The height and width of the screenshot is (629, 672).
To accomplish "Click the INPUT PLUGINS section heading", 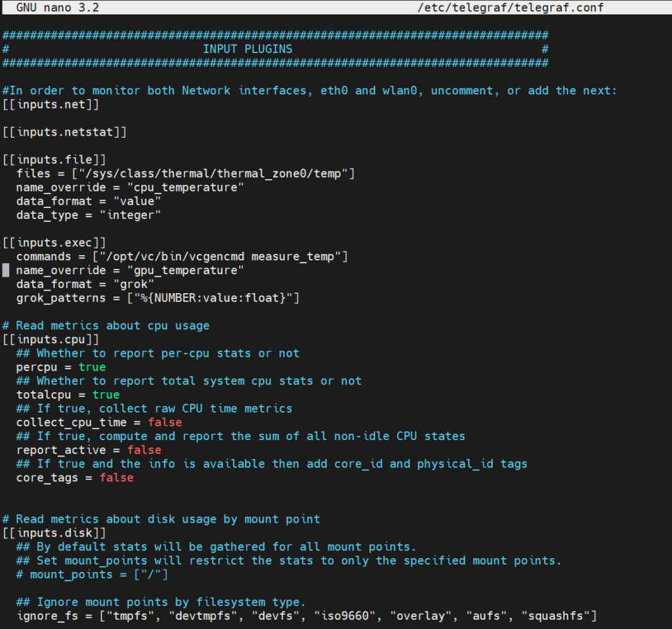I will coord(247,49).
